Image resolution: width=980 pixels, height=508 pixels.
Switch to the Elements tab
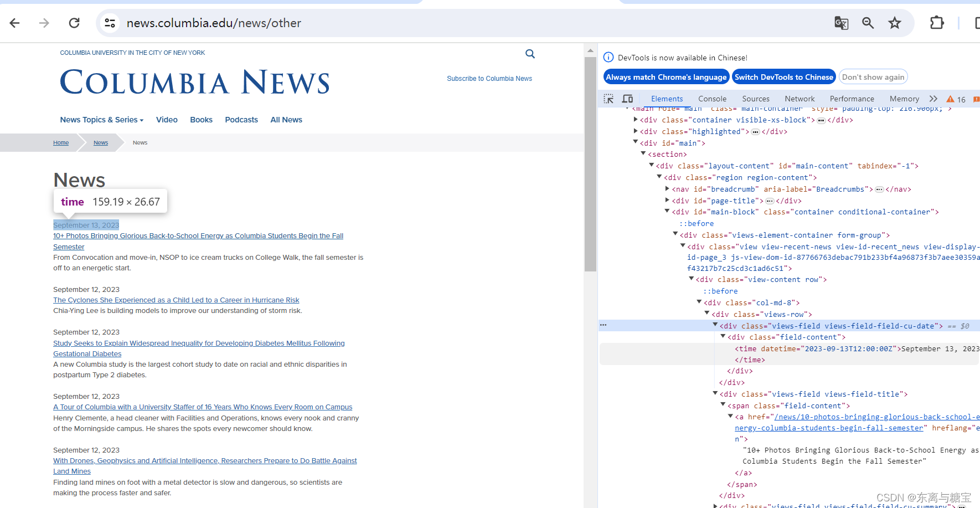coord(667,99)
